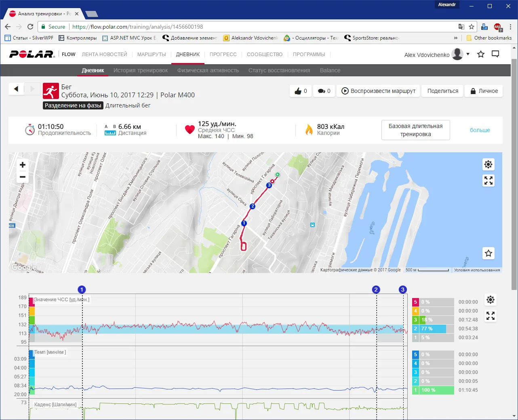Open the comments bubble counter
The width and height of the screenshot is (518, 420).
pyautogui.click(x=324, y=91)
